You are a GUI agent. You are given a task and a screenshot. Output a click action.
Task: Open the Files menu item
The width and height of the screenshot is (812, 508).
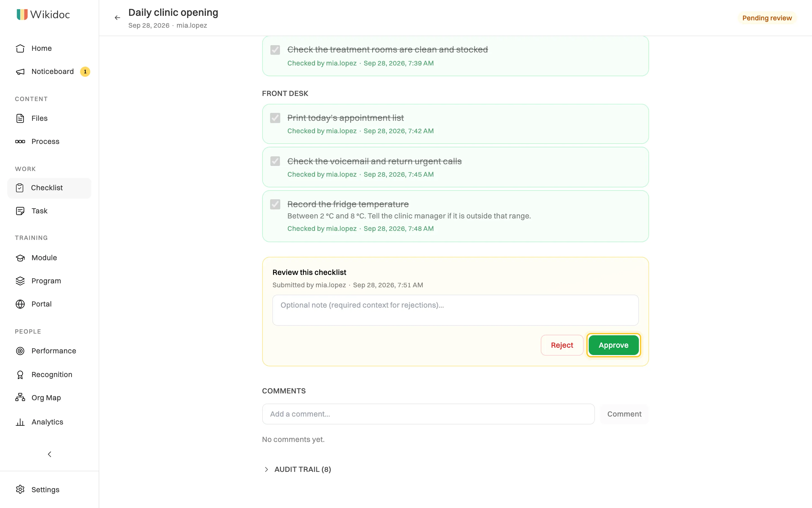pyautogui.click(x=49, y=118)
